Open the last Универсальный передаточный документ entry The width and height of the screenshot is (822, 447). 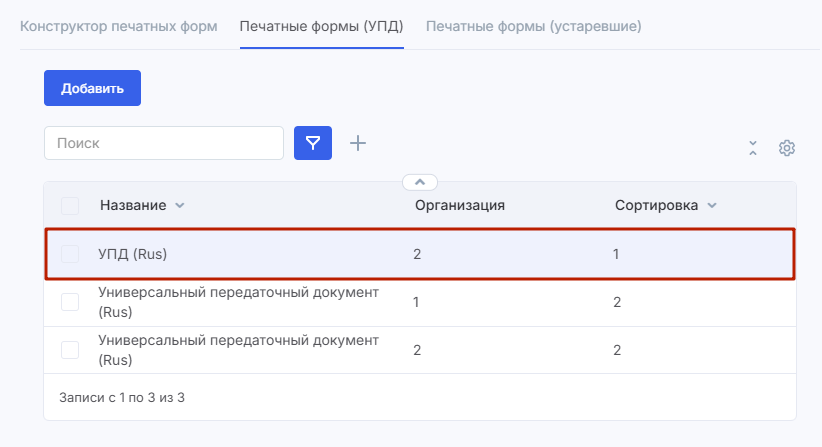click(x=238, y=350)
